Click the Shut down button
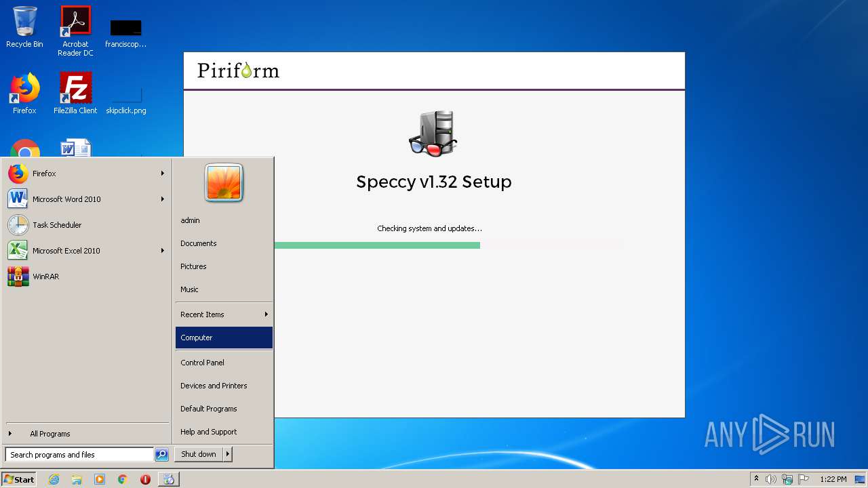The width and height of the screenshot is (868, 488). click(199, 455)
